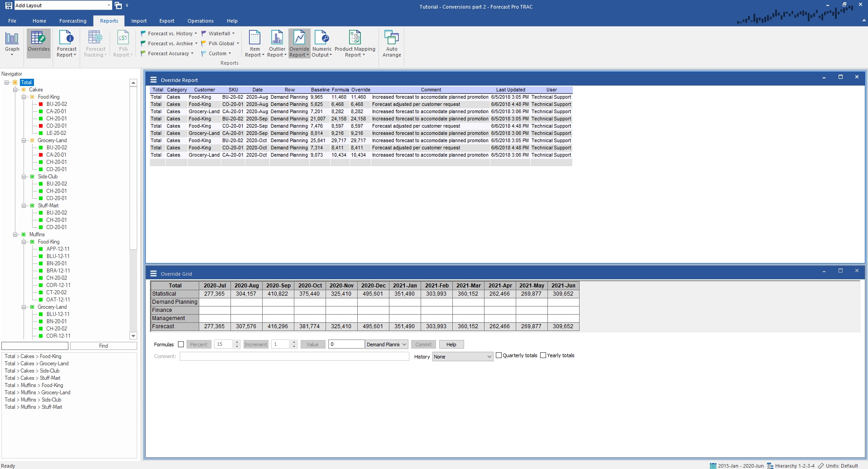This screenshot has height=469, width=868.
Task: Collapse the Sids-Club node under Cakes
Action: [x=24, y=177]
